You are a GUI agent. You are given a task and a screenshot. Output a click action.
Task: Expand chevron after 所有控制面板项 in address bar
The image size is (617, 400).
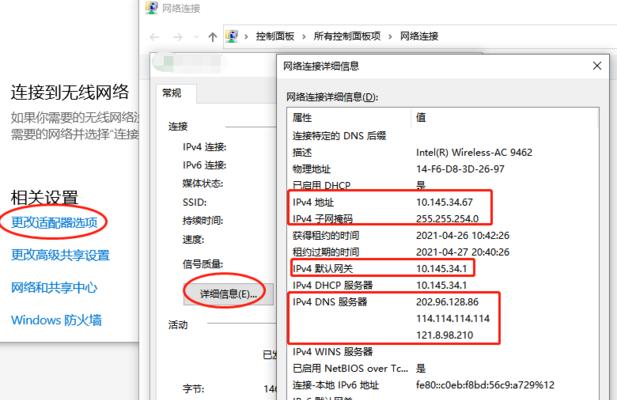[390, 37]
